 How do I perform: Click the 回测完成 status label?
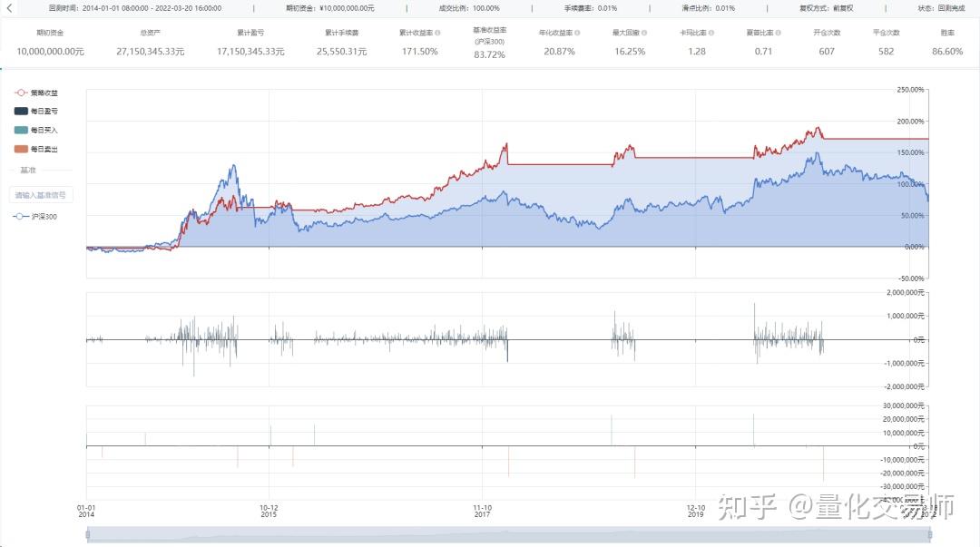point(951,8)
